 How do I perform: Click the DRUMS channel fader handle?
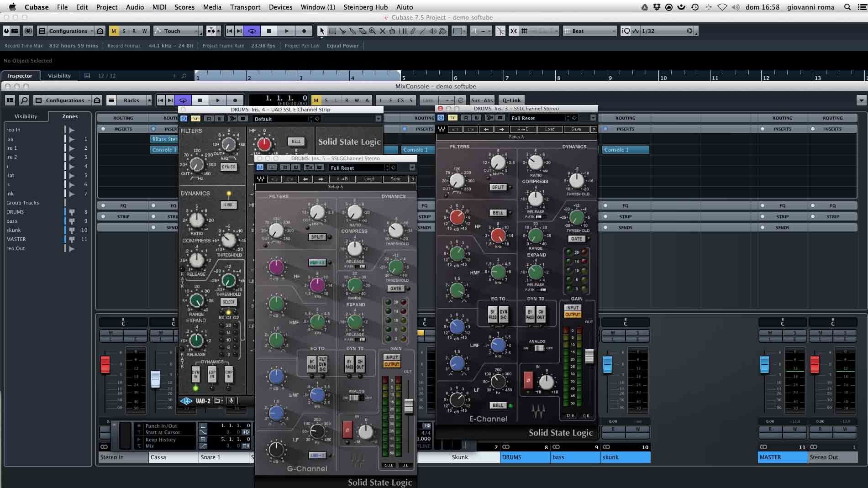pos(607,364)
